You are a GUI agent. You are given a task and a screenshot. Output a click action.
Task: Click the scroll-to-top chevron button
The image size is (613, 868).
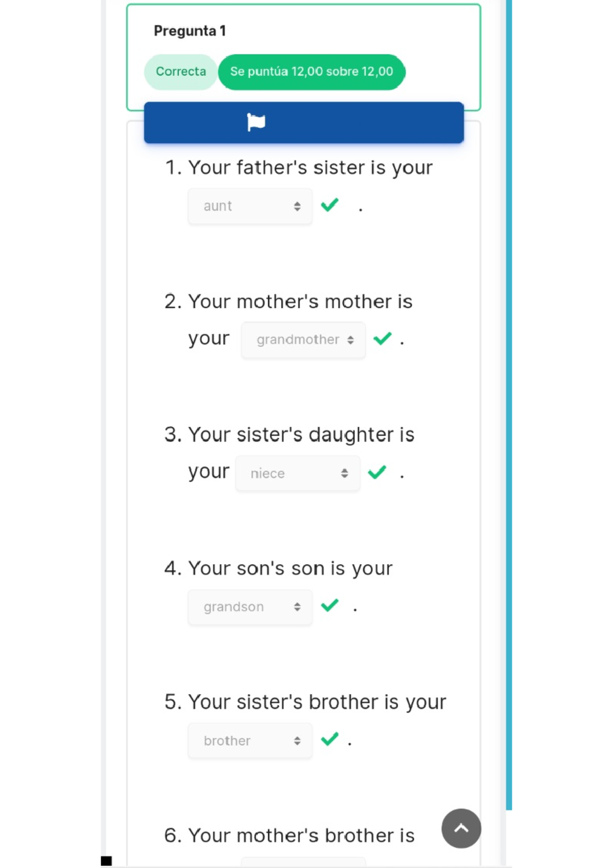[x=461, y=829]
